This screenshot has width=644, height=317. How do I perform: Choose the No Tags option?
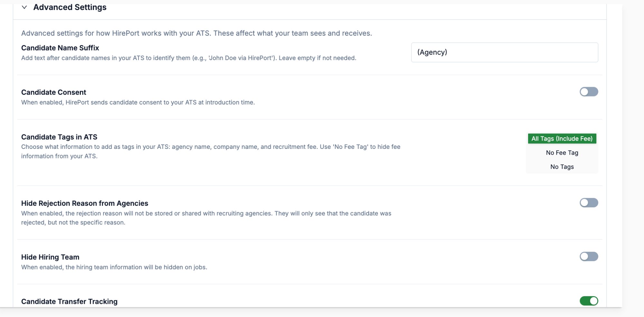point(562,167)
